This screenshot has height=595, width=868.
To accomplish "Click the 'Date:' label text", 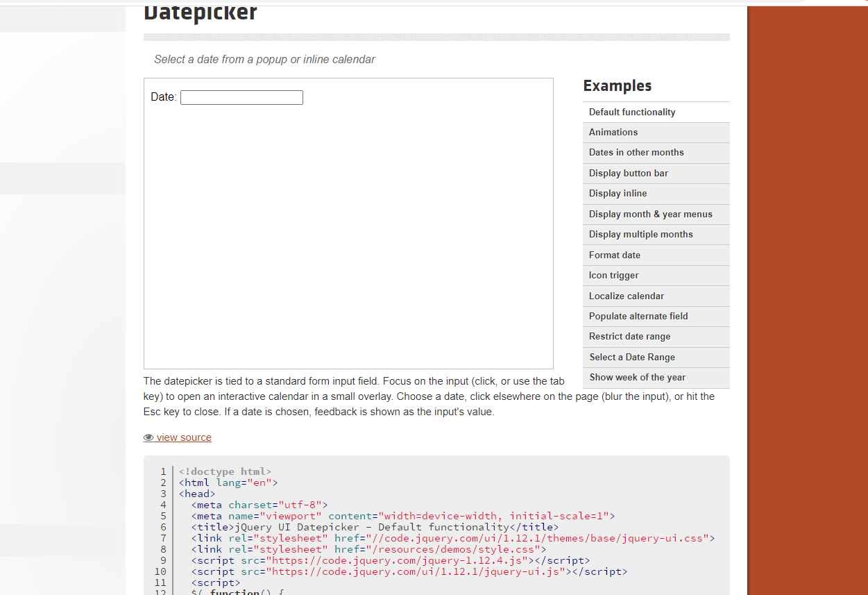I will click(x=164, y=97).
